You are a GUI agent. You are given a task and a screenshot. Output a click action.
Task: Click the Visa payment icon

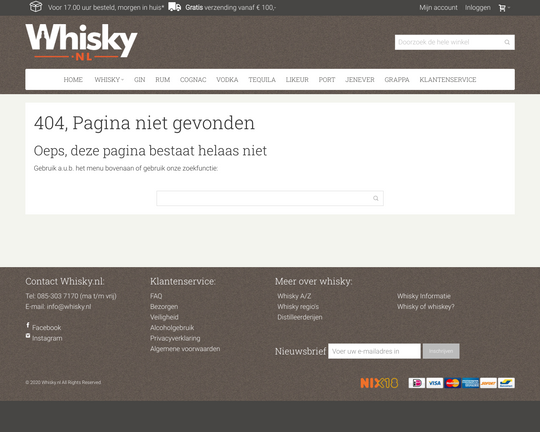pyautogui.click(x=435, y=383)
